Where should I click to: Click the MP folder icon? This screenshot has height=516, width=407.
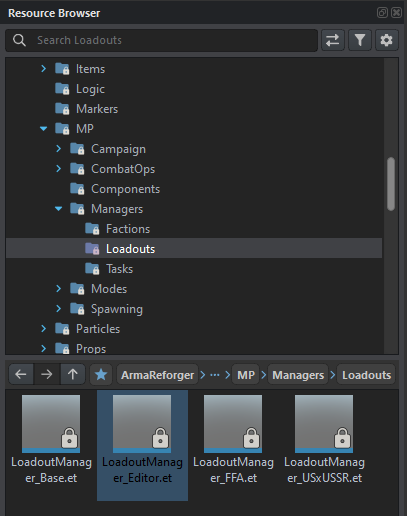pos(62,129)
